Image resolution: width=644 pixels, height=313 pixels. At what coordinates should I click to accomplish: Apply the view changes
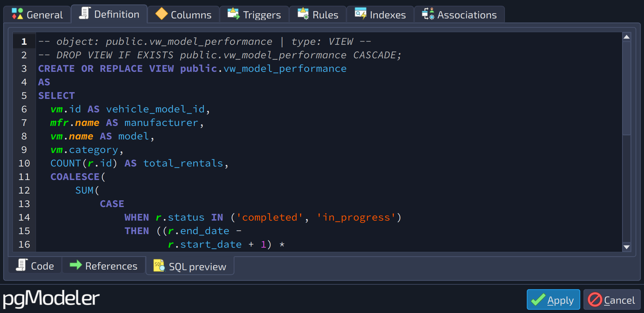pyautogui.click(x=553, y=299)
